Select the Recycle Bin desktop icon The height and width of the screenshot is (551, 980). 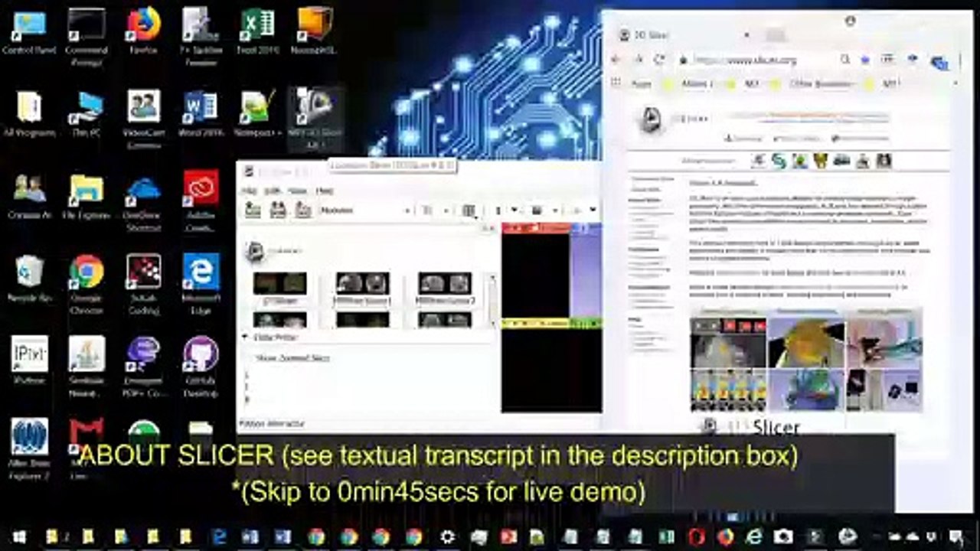29,279
